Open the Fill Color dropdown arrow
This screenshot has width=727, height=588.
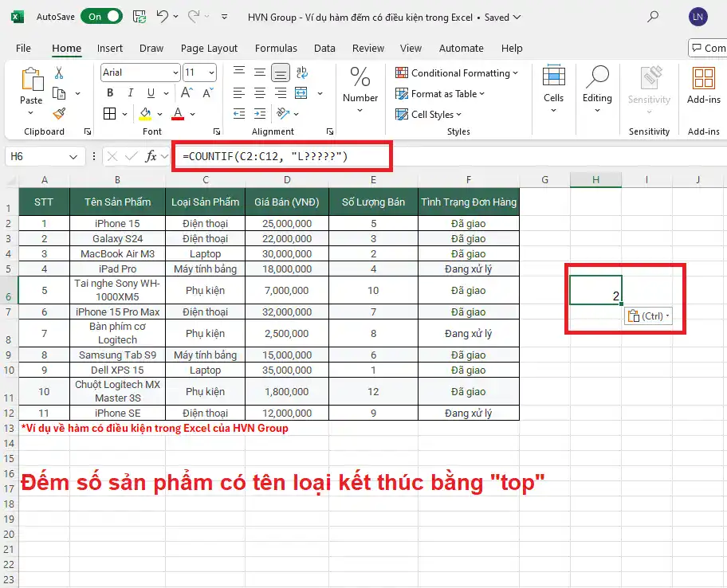159,113
